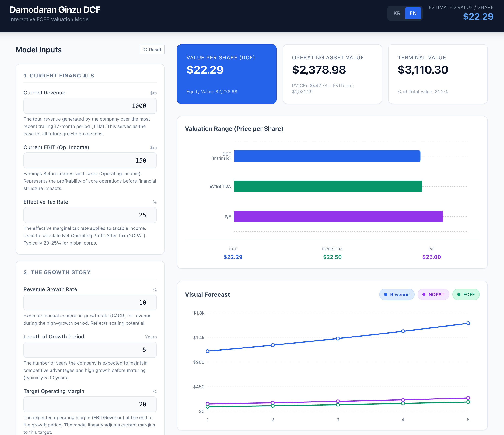The width and height of the screenshot is (504, 435).
Task: Click the Current Revenue input field
Action: [x=90, y=106]
